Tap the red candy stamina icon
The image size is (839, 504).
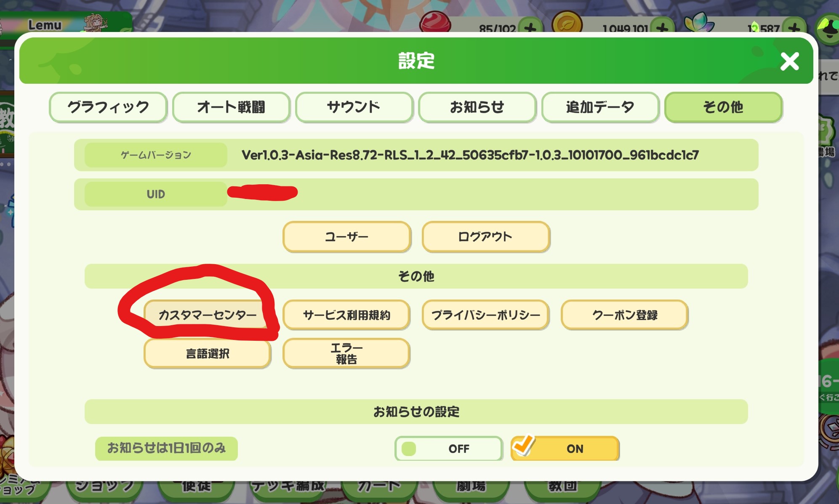click(435, 22)
